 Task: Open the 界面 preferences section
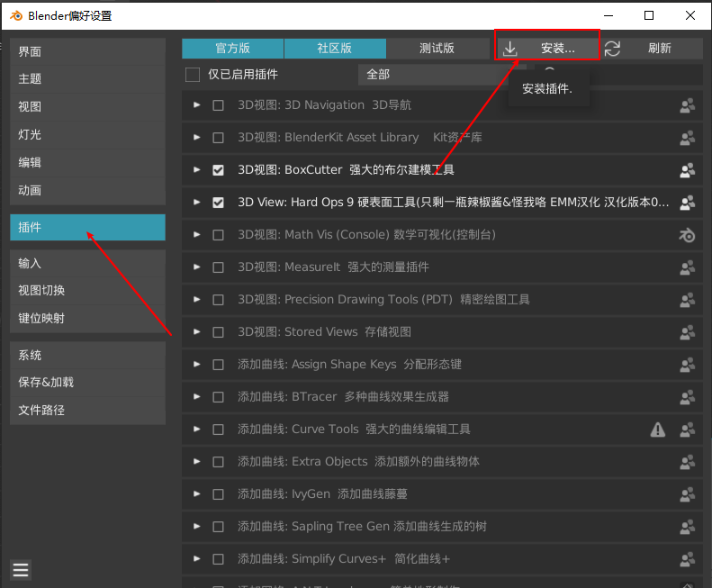click(x=87, y=52)
